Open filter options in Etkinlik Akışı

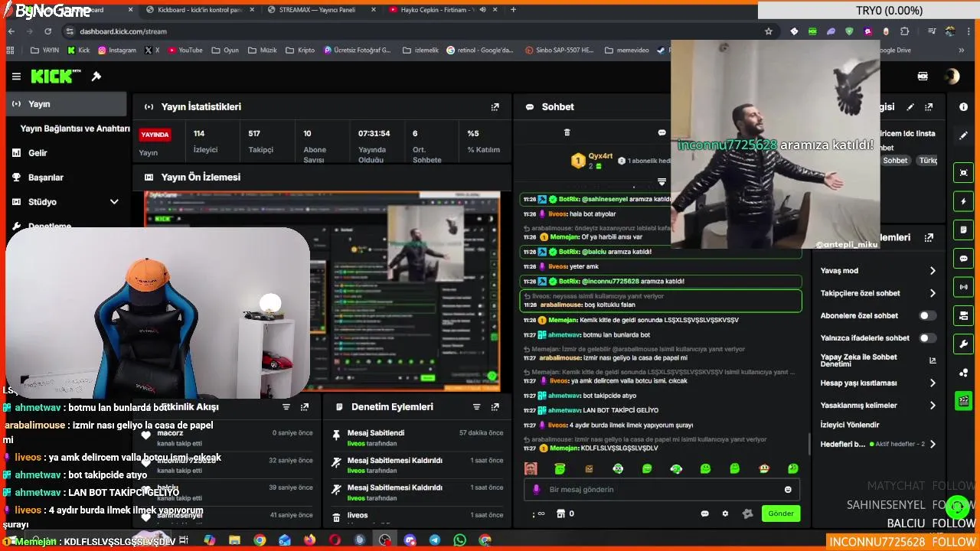286,407
